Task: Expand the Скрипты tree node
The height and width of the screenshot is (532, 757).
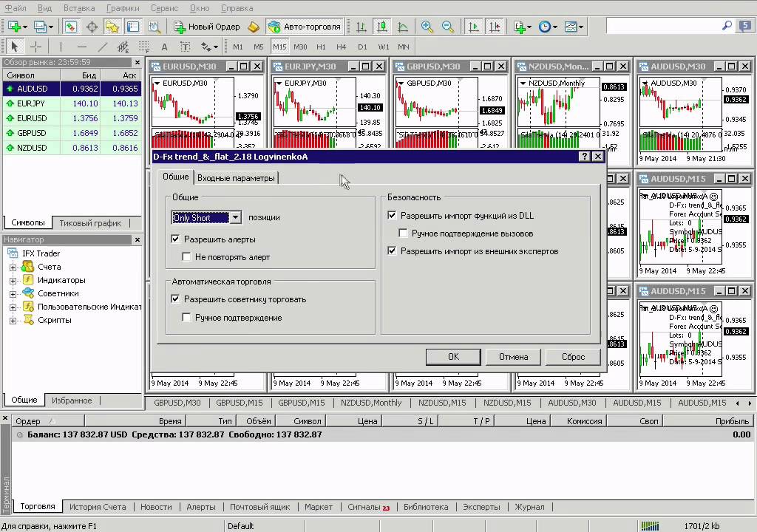Action: point(13,320)
